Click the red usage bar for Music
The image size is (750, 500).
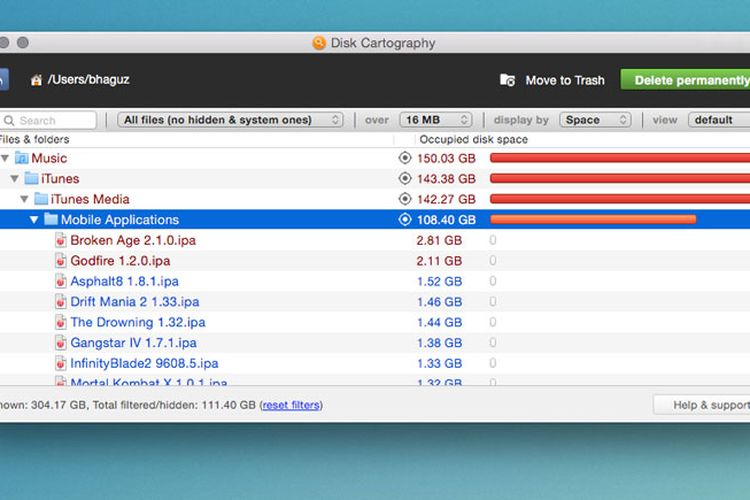pos(620,158)
